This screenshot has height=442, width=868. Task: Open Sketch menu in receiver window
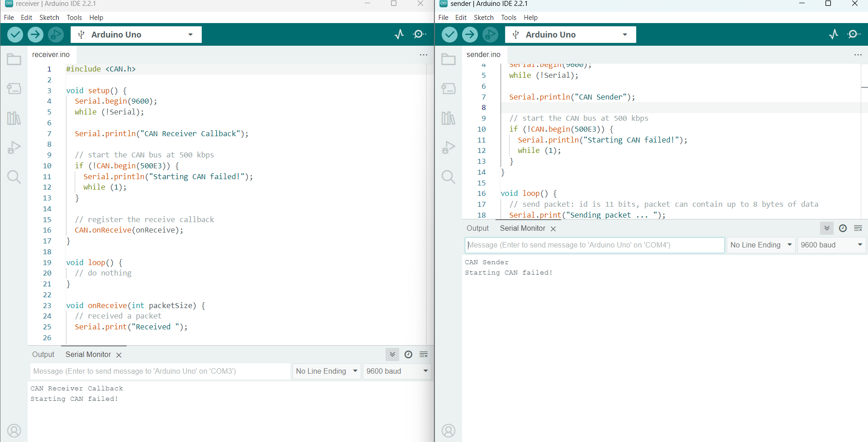pyautogui.click(x=49, y=18)
